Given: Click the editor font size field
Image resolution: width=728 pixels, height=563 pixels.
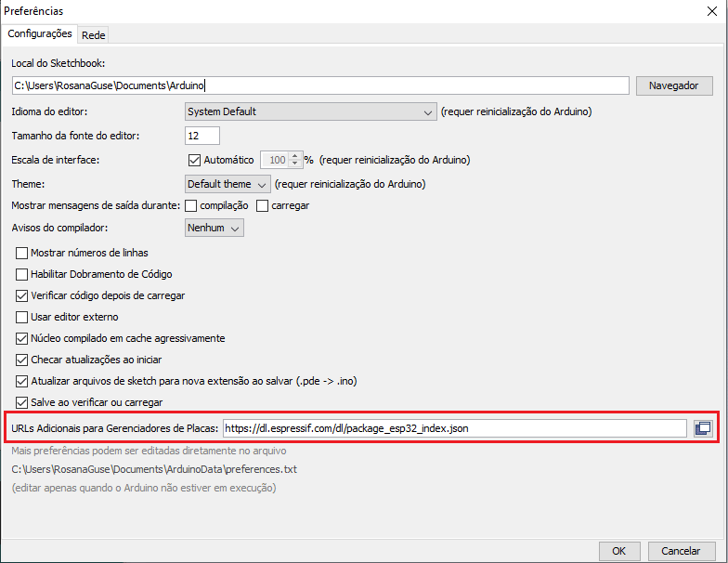Looking at the screenshot, I should [x=202, y=136].
